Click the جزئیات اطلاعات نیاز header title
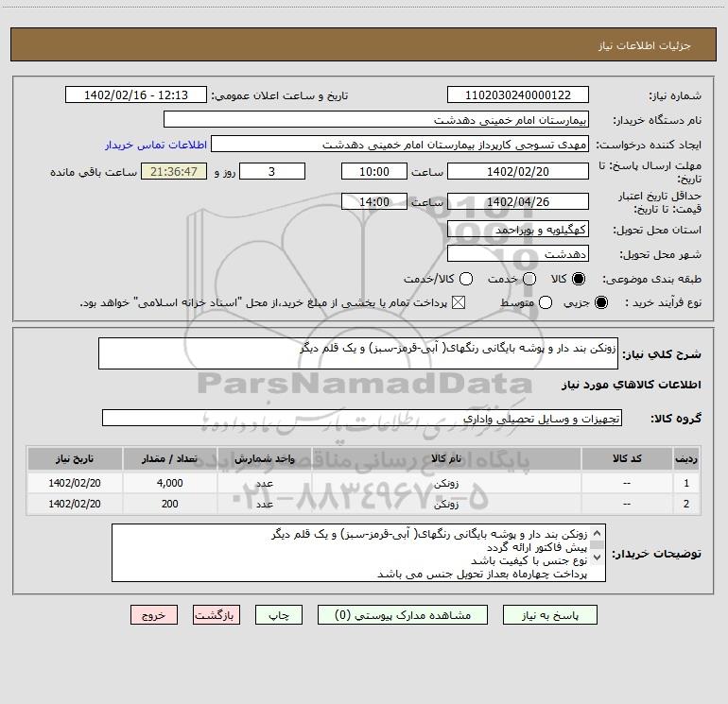Screen dimensions: 728x704 pyautogui.click(x=644, y=45)
